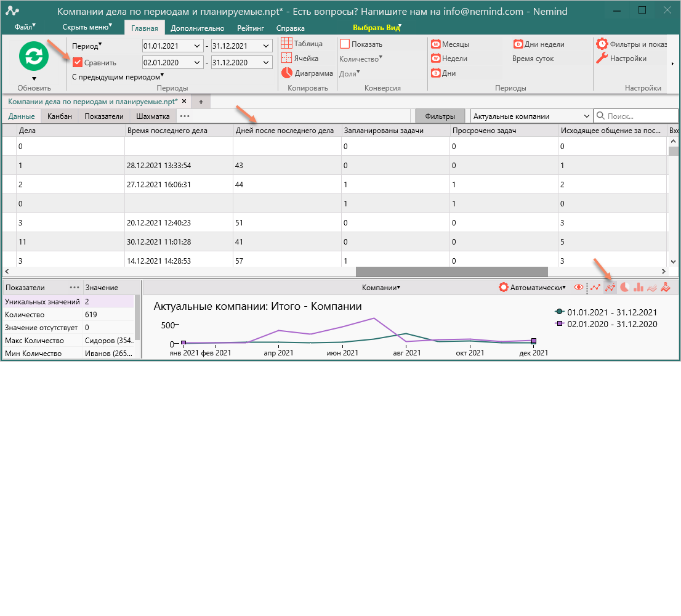Image resolution: width=681 pixels, height=616 pixels.
Task: Expand the Автоматически chart dropdown
Action: tap(533, 288)
